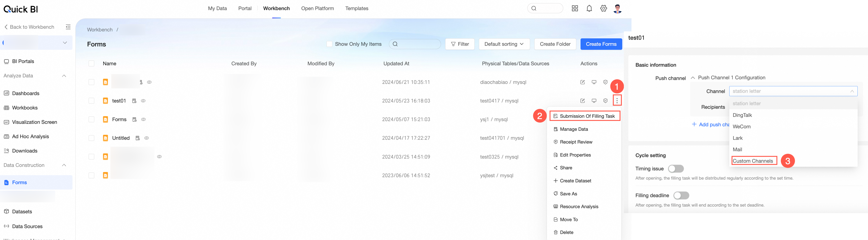This screenshot has height=240, width=868.
Task: Select Submission Of Filling Task menu item
Action: click(x=585, y=116)
